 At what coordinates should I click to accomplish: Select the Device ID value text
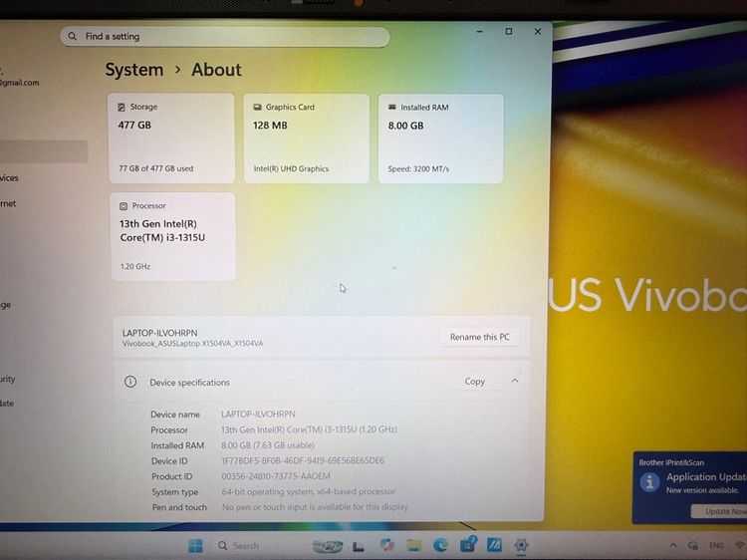tap(303, 460)
